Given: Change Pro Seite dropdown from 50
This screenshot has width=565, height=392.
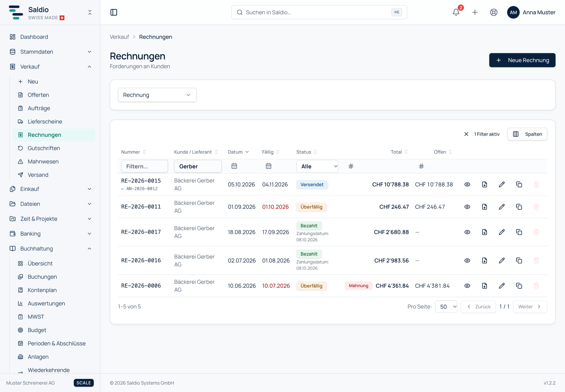Looking at the screenshot, I should [x=446, y=307].
